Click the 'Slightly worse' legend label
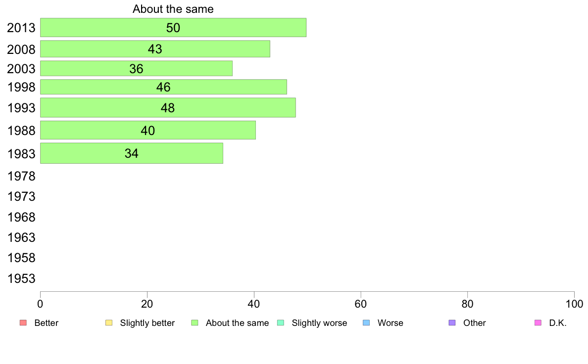Viewport: 588px width, 364px height. tap(320, 323)
